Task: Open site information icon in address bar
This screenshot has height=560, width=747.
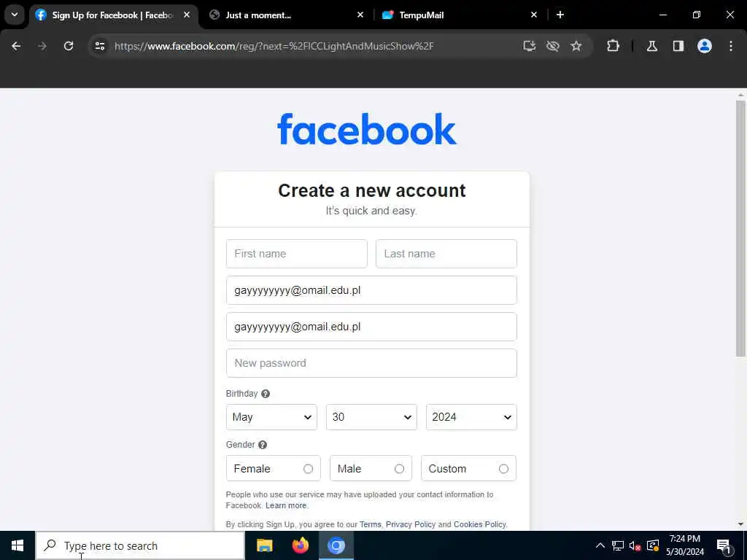Action: click(x=100, y=46)
